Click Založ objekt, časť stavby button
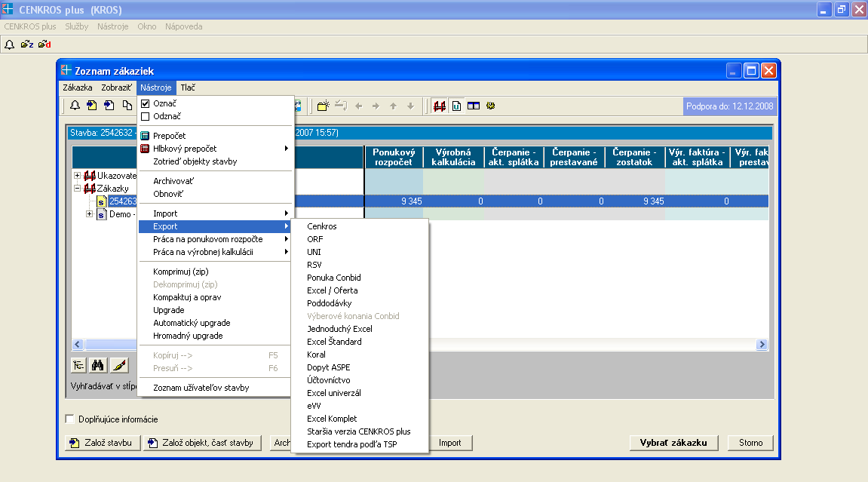This screenshot has height=482, width=868. coord(202,443)
